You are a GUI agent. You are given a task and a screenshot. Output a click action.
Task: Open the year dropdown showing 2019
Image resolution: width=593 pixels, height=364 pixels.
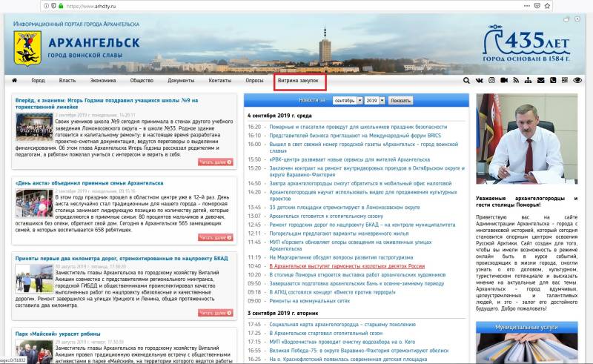[x=372, y=99]
